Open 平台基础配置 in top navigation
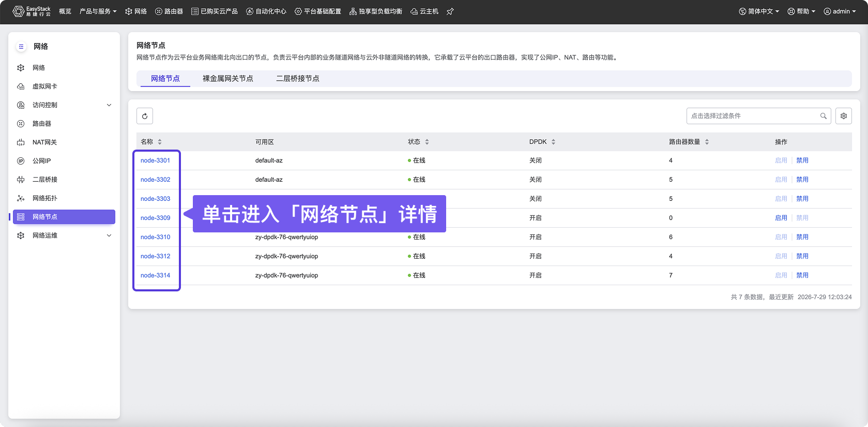 (x=318, y=11)
